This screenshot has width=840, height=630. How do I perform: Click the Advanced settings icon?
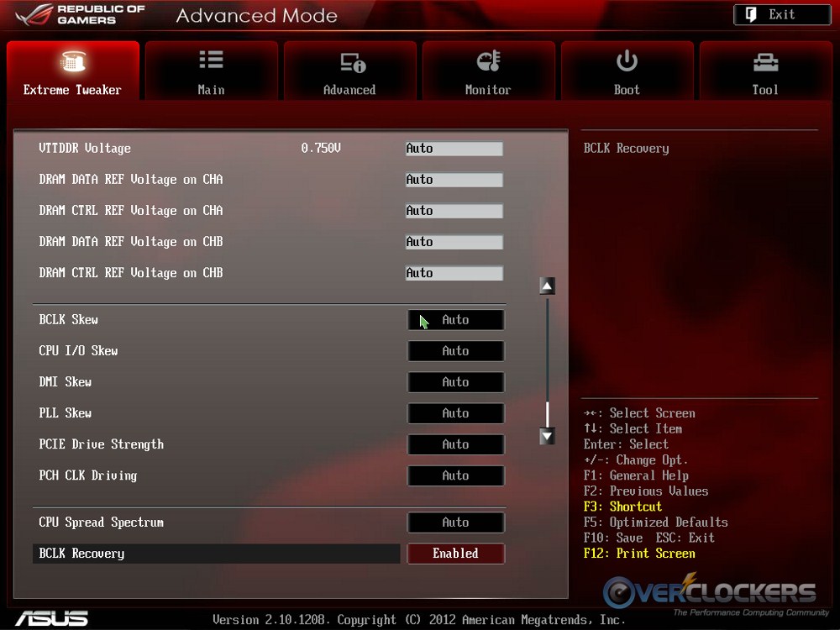351,62
